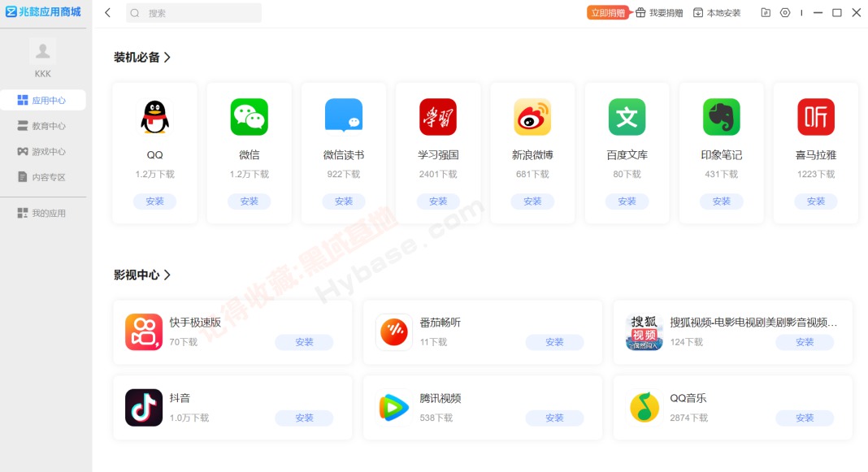Install 搜狐视频
The width and height of the screenshot is (868, 472).
805,342
